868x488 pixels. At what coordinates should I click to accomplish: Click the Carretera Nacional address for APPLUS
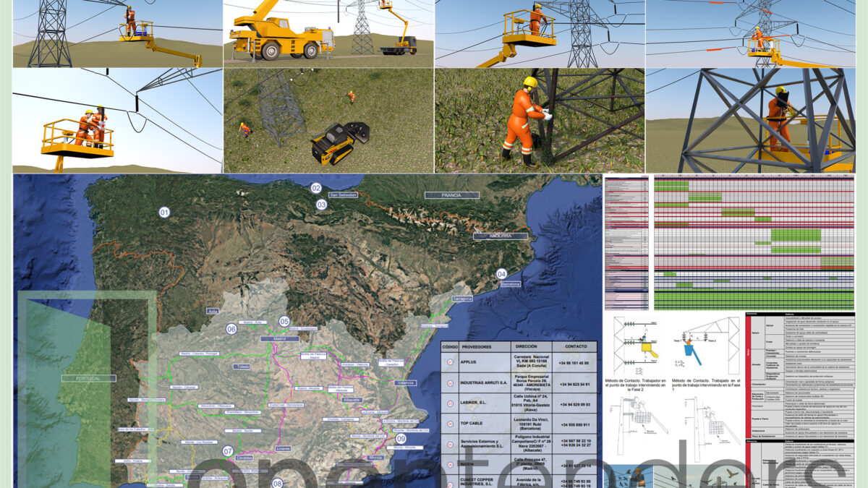530,362
